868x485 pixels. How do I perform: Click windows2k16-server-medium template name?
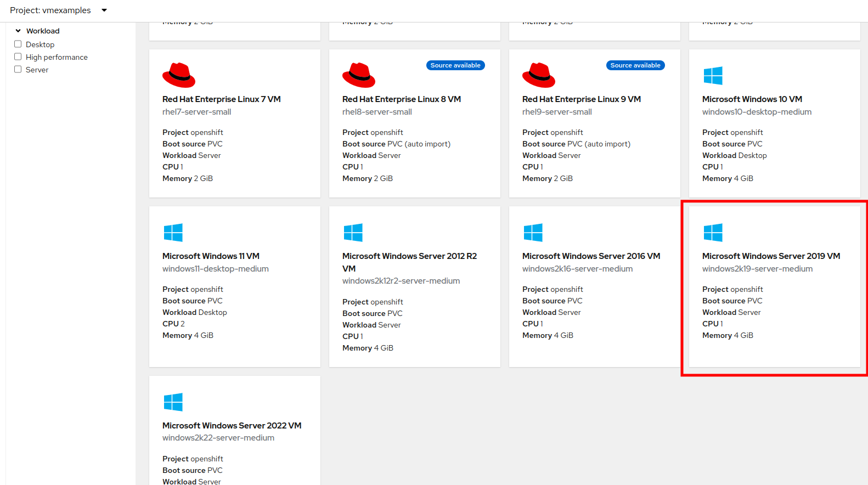pos(578,269)
